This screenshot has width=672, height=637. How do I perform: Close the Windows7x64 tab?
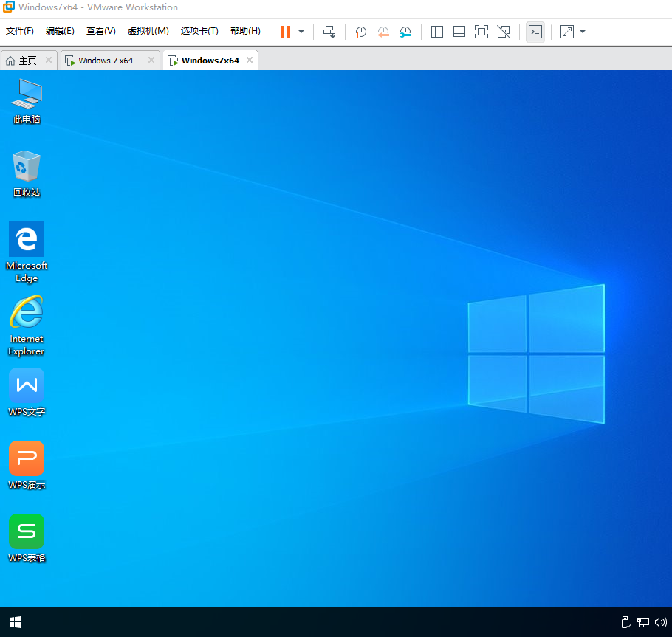(250, 60)
